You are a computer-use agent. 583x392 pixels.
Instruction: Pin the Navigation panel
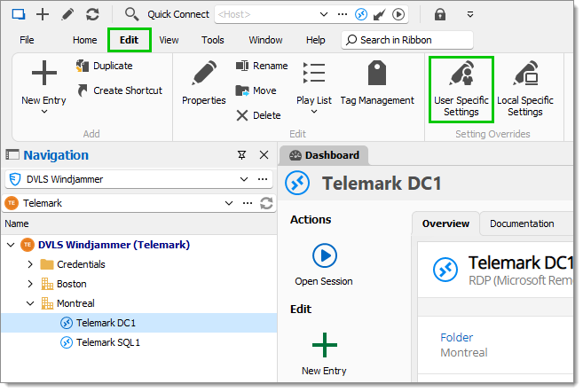[x=241, y=155]
